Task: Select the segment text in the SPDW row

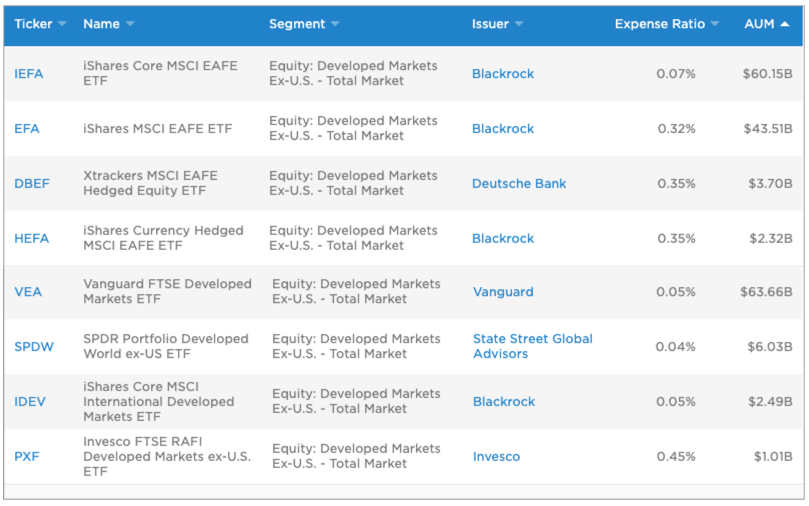Action: point(357,346)
